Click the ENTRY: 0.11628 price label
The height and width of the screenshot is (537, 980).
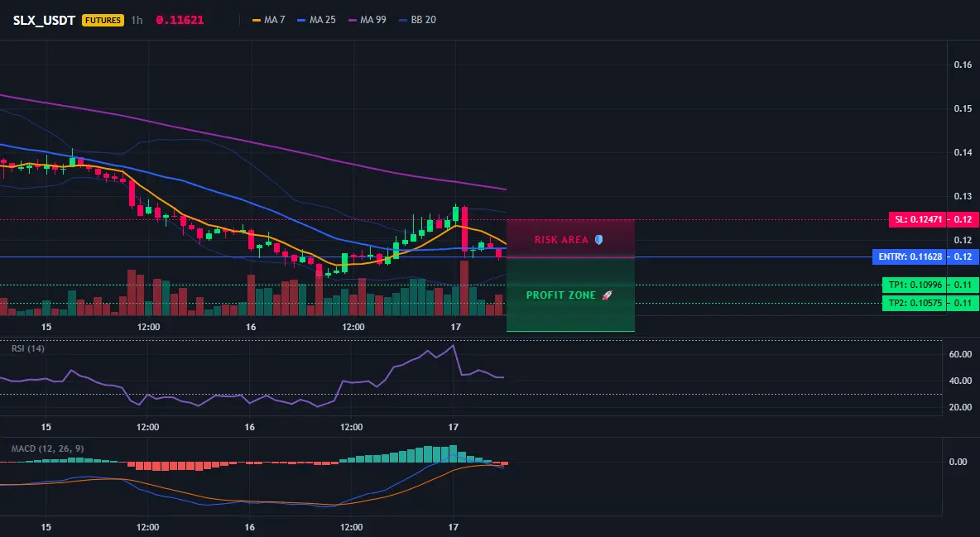coord(910,257)
